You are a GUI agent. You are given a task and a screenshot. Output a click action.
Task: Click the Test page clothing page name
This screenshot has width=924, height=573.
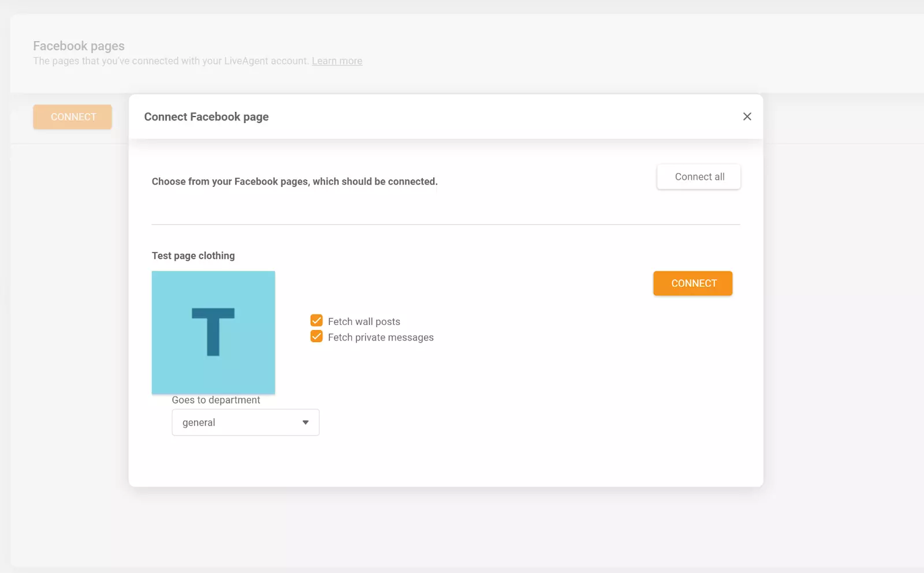pyautogui.click(x=193, y=255)
